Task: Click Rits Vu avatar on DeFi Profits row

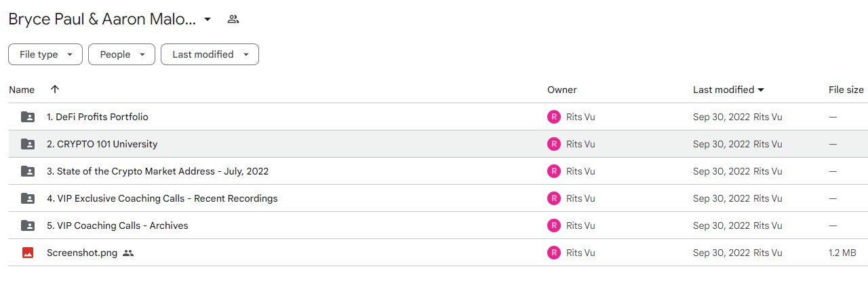Action: pos(554,117)
